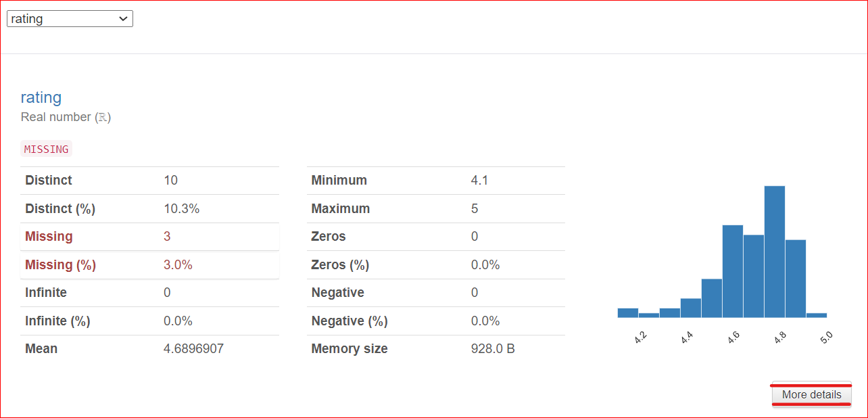
Task: Click the Real number type subtitle
Action: [66, 117]
